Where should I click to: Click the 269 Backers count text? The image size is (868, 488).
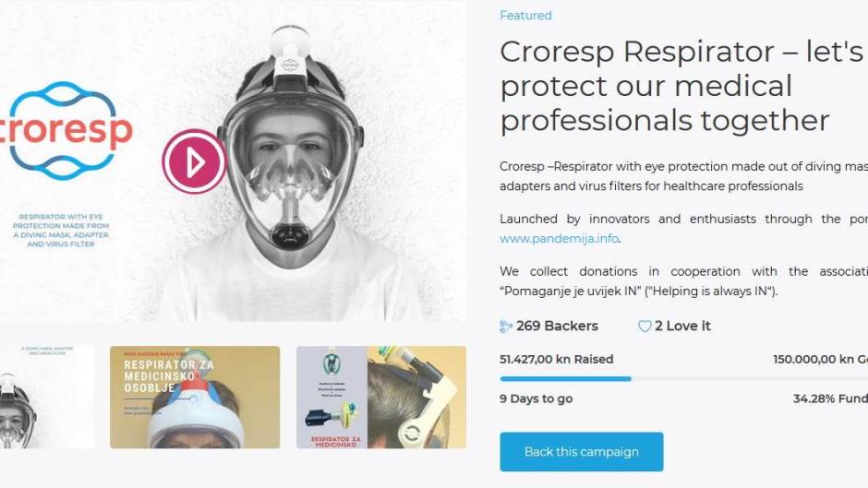pyautogui.click(x=557, y=327)
